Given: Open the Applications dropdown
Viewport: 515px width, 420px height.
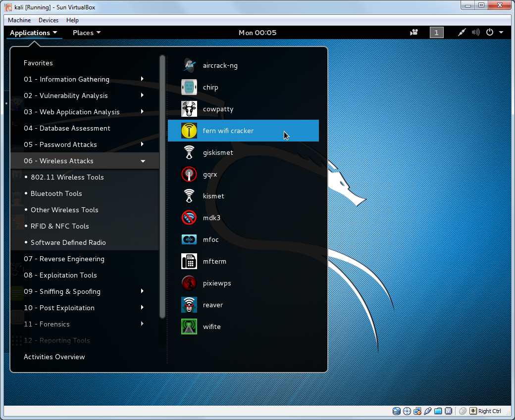Looking at the screenshot, I should tap(34, 32).
